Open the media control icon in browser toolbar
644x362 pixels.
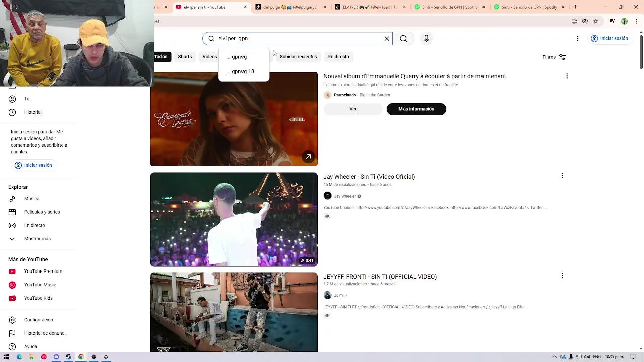click(x=612, y=21)
